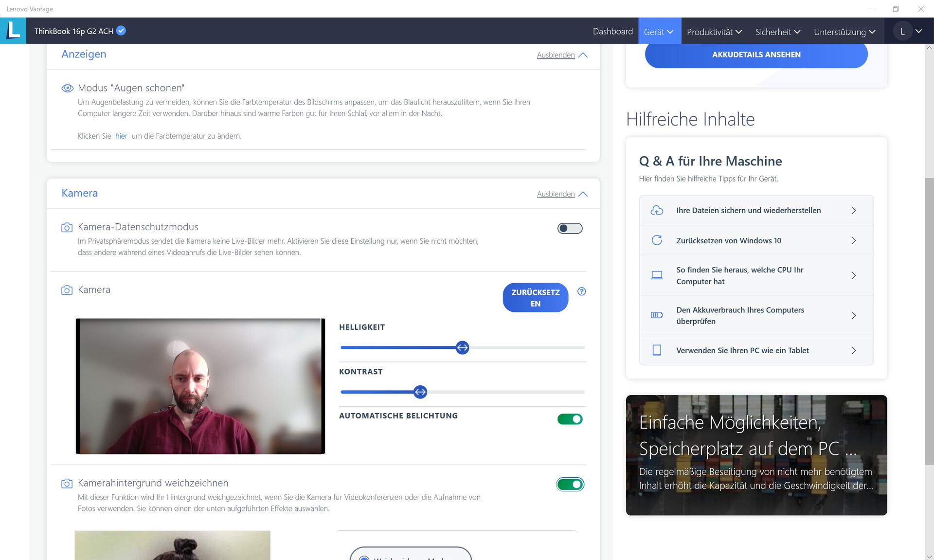Image resolution: width=934 pixels, height=560 pixels.
Task: Turn off Automatische Belichtung switch
Action: pyautogui.click(x=570, y=419)
